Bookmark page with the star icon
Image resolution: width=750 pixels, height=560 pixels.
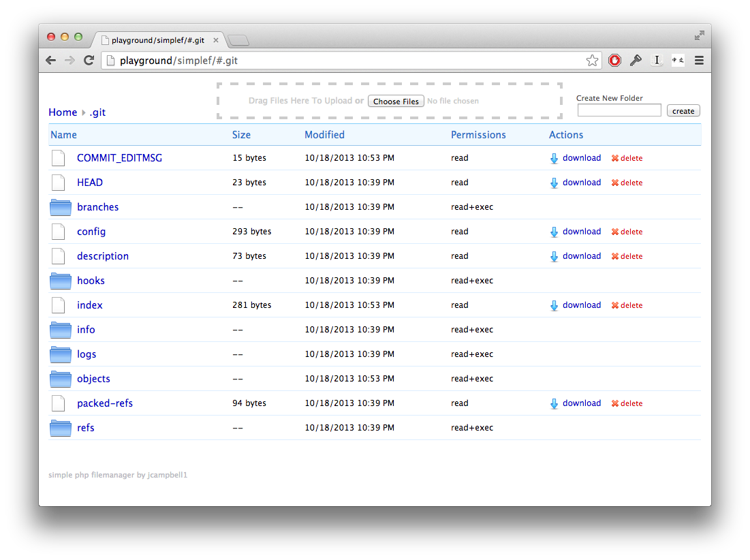[592, 60]
